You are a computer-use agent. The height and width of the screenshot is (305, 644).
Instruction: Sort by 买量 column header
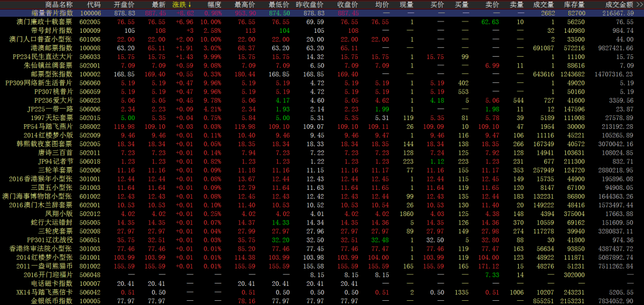click(x=462, y=5)
